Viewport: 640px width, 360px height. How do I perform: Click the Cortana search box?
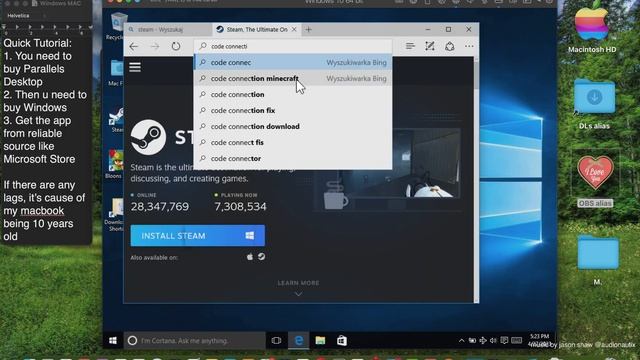(194, 340)
